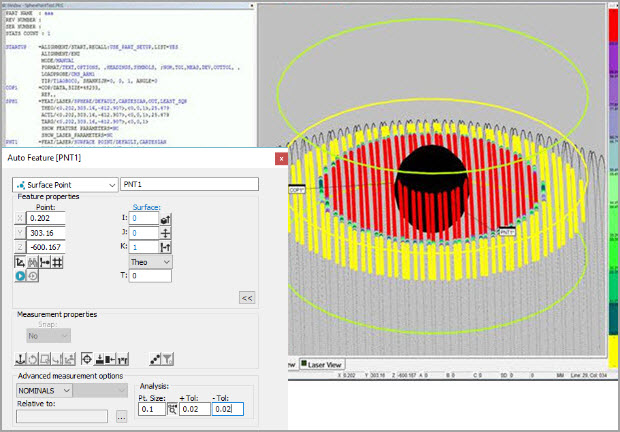Click the Pt. Size input field
The image size is (620, 432).
click(x=151, y=409)
